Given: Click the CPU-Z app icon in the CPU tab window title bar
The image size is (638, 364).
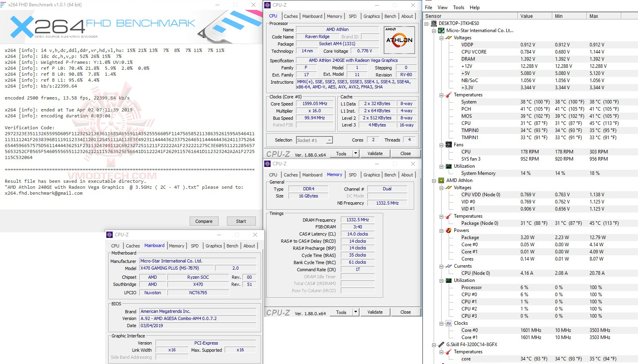Looking at the screenshot, I should click(x=268, y=5).
